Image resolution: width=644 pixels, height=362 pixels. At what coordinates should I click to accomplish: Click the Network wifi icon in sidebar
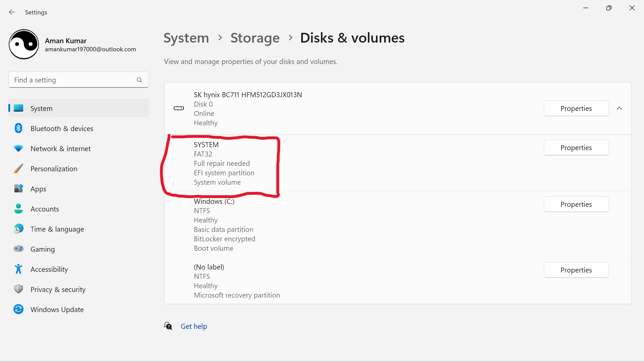(18, 148)
